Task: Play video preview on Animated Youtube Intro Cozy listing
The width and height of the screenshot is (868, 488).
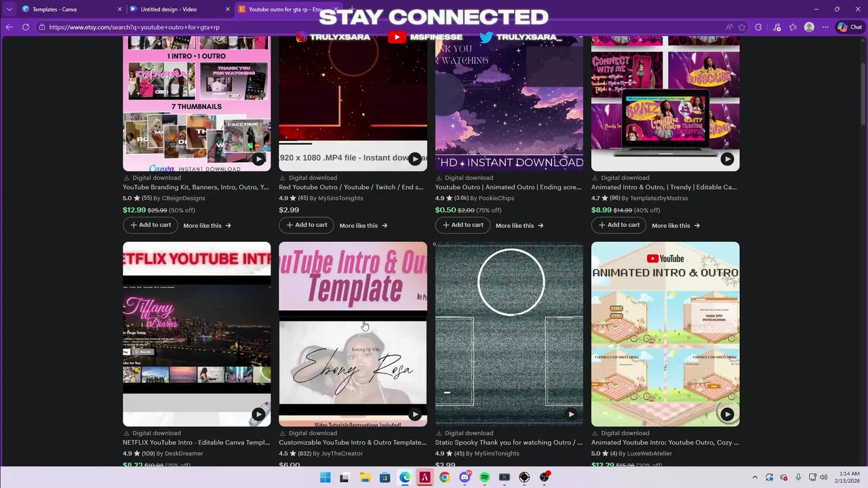Action: [x=727, y=414]
